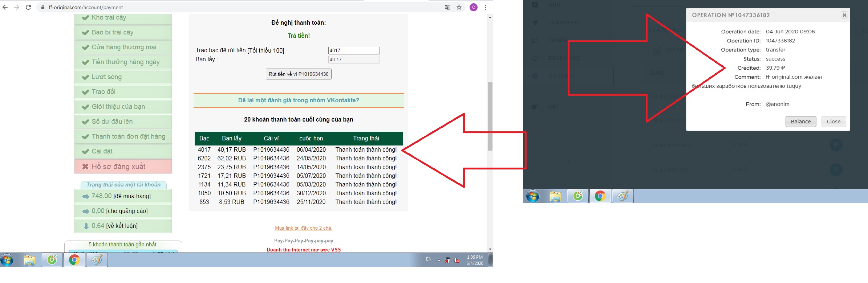Click the Pay-Pay-Pay-Pay-pay-pay link
The height and width of the screenshot is (283, 868).
(304, 241)
